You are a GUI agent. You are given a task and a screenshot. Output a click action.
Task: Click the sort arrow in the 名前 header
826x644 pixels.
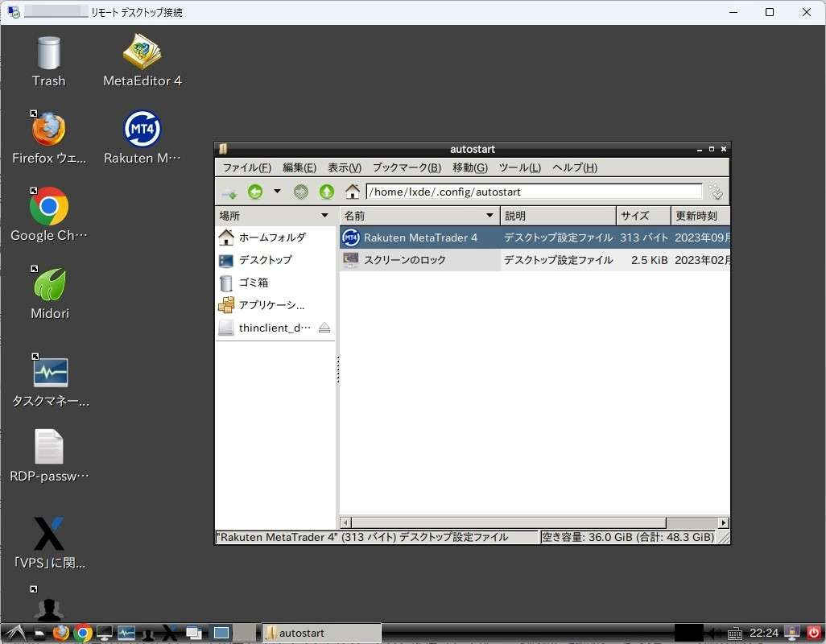pyautogui.click(x=489, y=216)
